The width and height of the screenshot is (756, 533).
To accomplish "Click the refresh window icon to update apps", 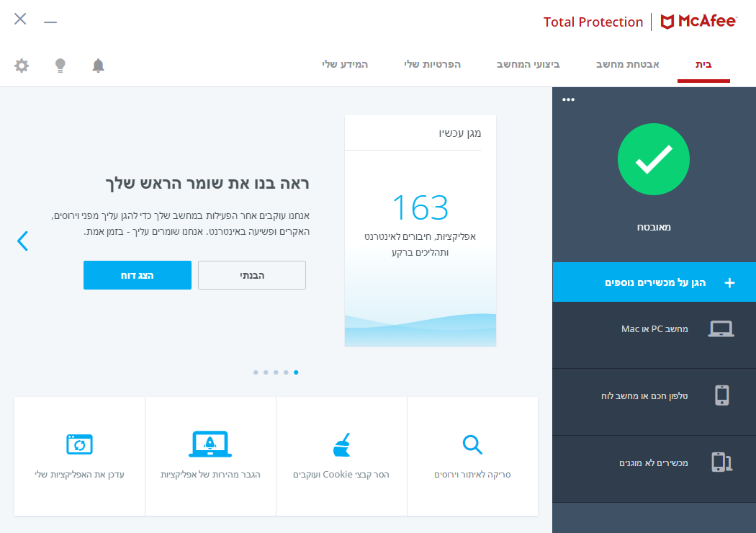I will (79, 444).
